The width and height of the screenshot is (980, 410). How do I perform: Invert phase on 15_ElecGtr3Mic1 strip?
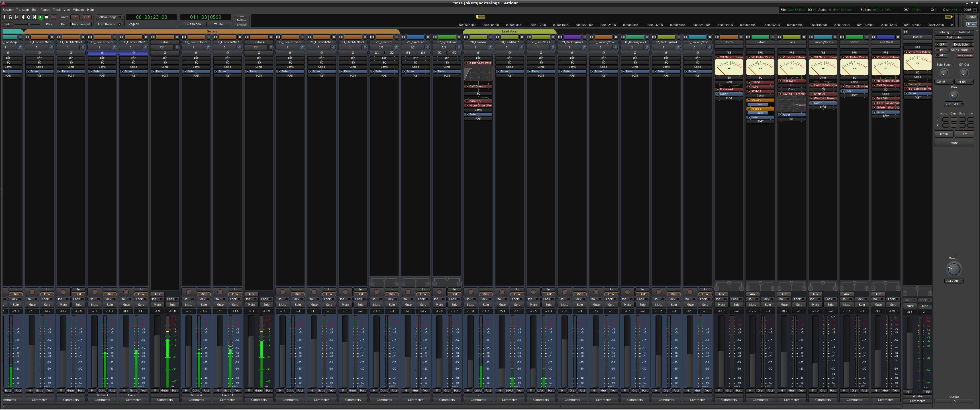pyautogui.click(x=102, y=53)
